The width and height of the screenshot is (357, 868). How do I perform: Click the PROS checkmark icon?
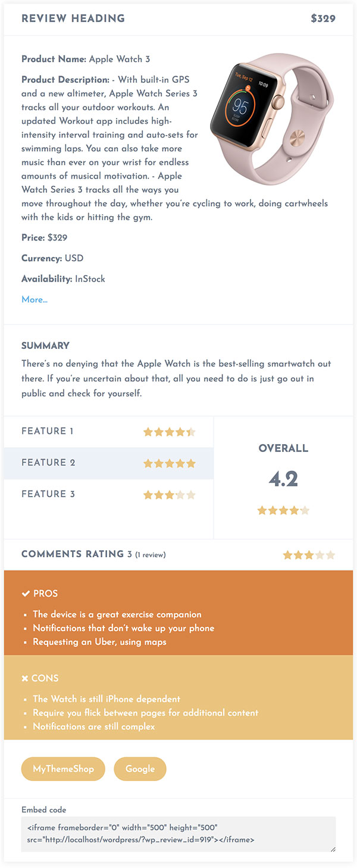click(x=26, y=594)
